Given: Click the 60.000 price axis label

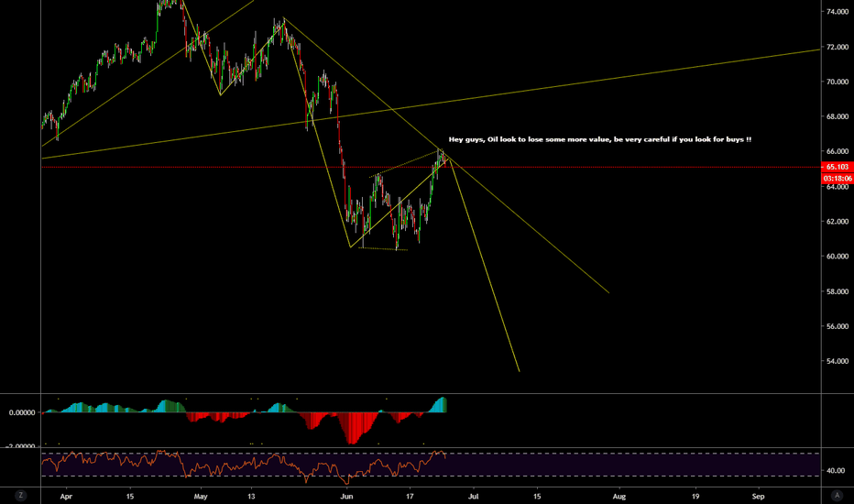Looking at the screenshot, I should click(x=838, y=256).
